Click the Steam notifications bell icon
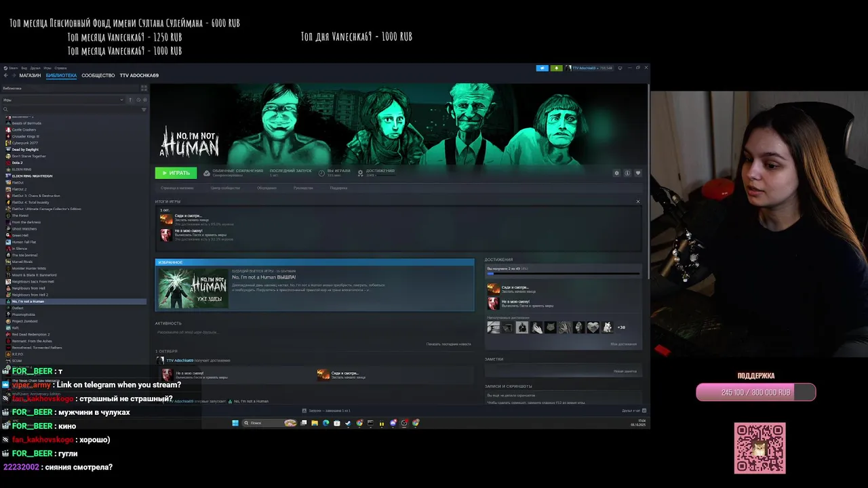The image size is (868, 488). tap(556, 68)
